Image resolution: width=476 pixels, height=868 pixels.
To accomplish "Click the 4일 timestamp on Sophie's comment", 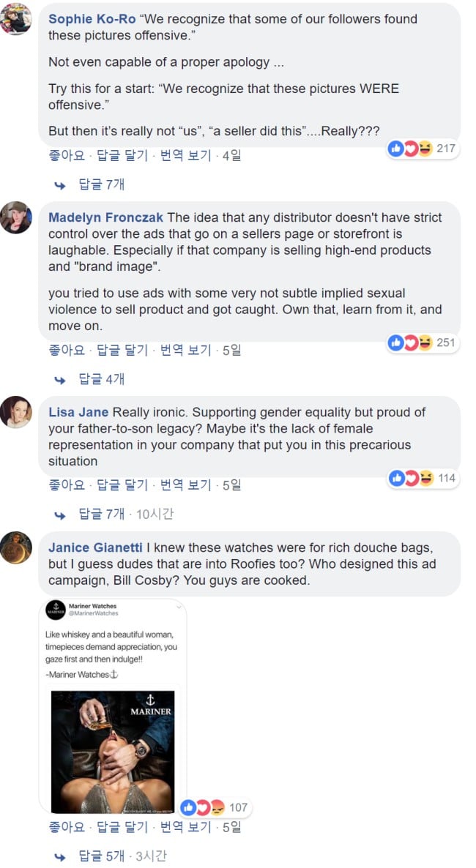I will point(231,155).
